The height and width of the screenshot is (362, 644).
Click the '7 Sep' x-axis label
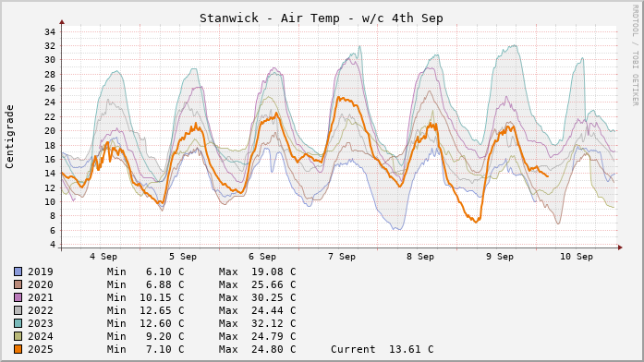pos(342,257)
